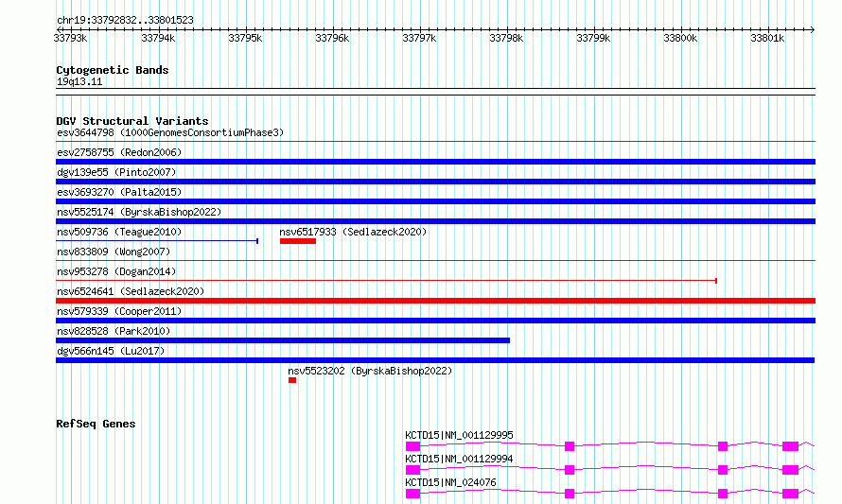Click the 33799k ruler tick label
This screenshot has width=842, height=504.
coord(593,38)
